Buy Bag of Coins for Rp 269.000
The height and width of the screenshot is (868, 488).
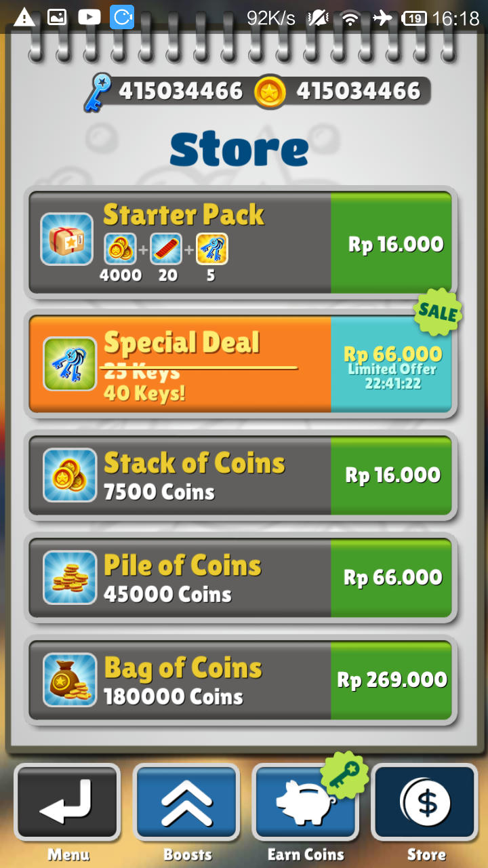point(391,679)
